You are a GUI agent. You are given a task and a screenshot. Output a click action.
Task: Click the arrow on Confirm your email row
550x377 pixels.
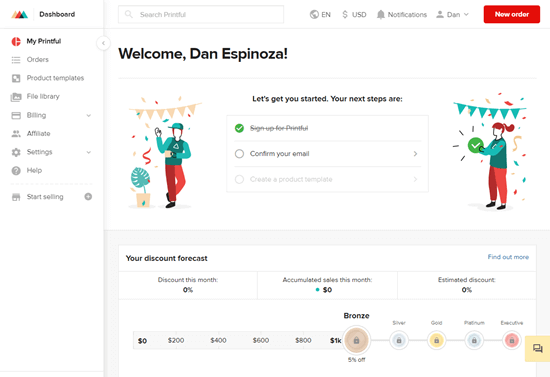point(415,154)
